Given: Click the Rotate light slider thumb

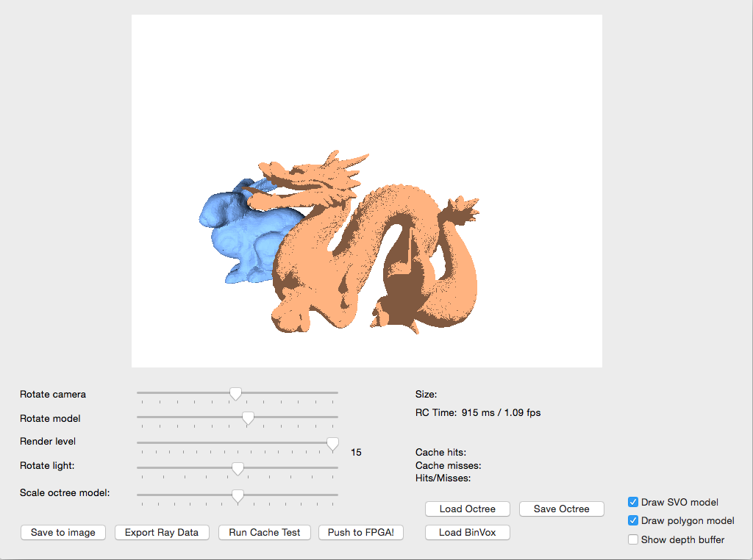Looking at the screenshot, I should 238,468.
